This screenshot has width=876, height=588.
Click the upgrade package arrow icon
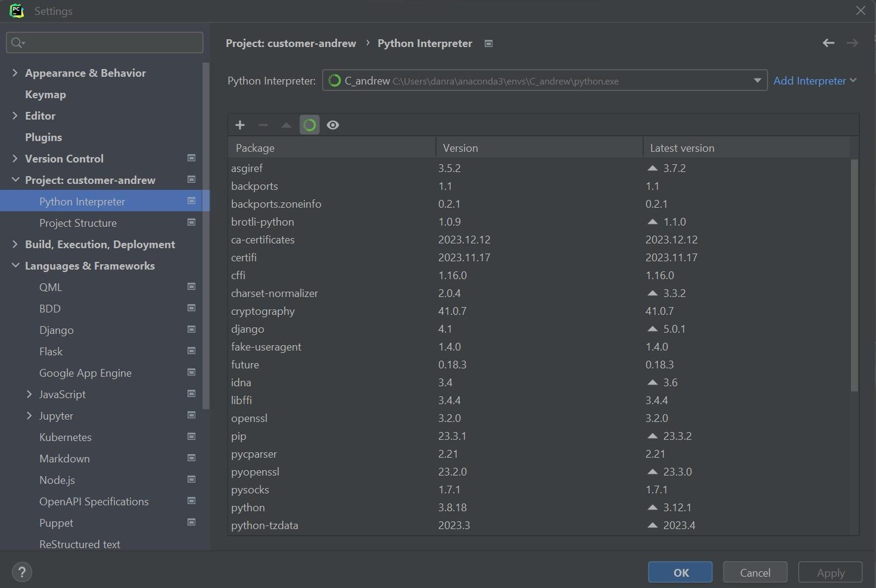[286, 125]
